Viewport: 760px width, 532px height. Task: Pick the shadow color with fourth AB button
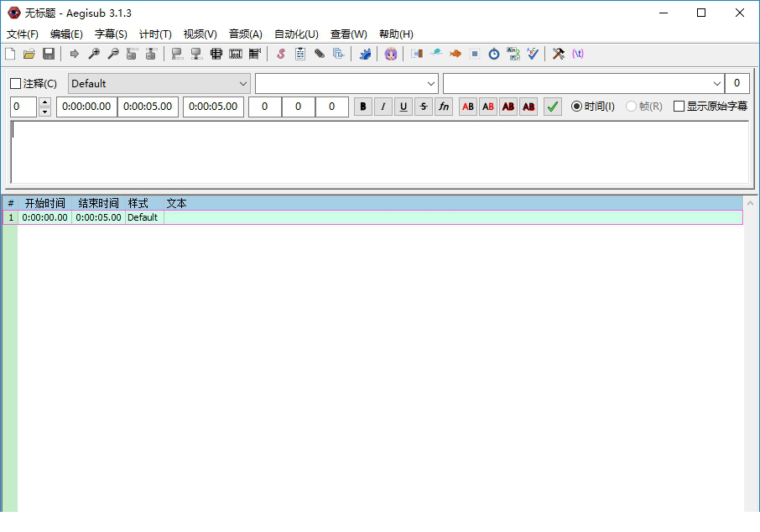[x=528, y=107]
